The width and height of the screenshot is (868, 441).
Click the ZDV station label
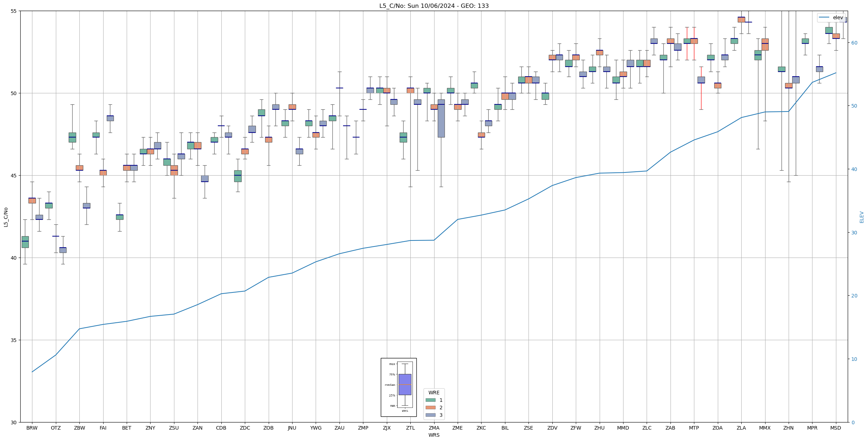[552, 428]
